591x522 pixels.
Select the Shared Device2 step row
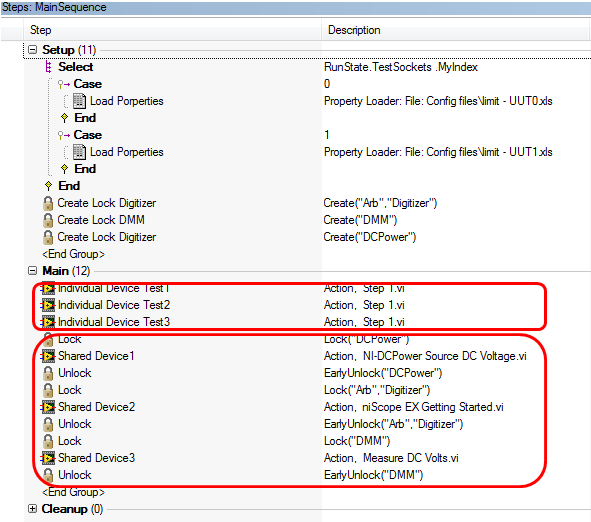coord(294,407)
